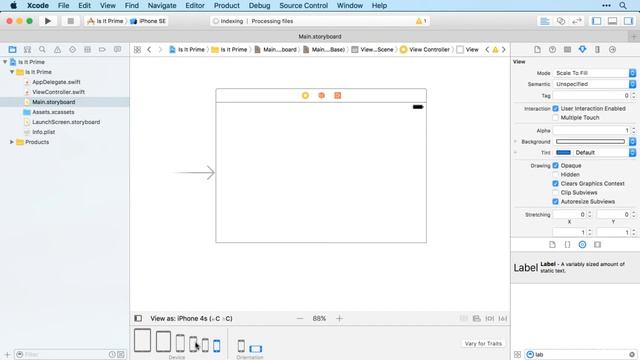Image resolution: width=640 pixels, height=360 pixels.
Task: Open the Debug menu
Action: click(259, 5)
